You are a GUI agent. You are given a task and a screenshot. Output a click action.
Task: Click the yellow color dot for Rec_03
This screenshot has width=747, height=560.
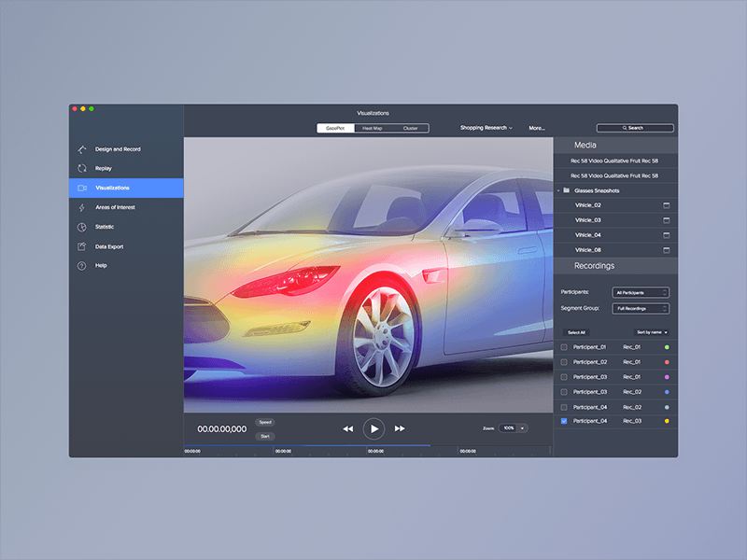666,422
